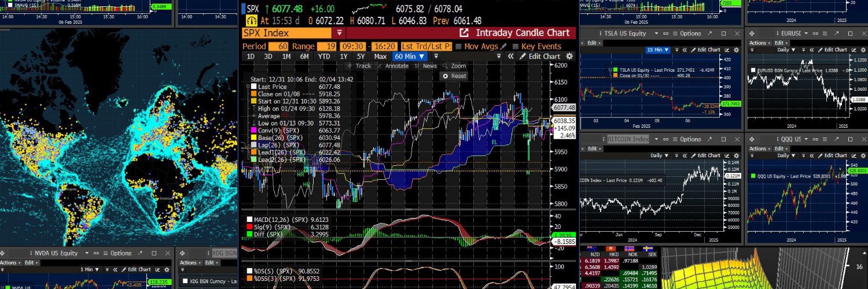
Task: Collapse the SPX legend tree box
Action: (x=248, y=87)
